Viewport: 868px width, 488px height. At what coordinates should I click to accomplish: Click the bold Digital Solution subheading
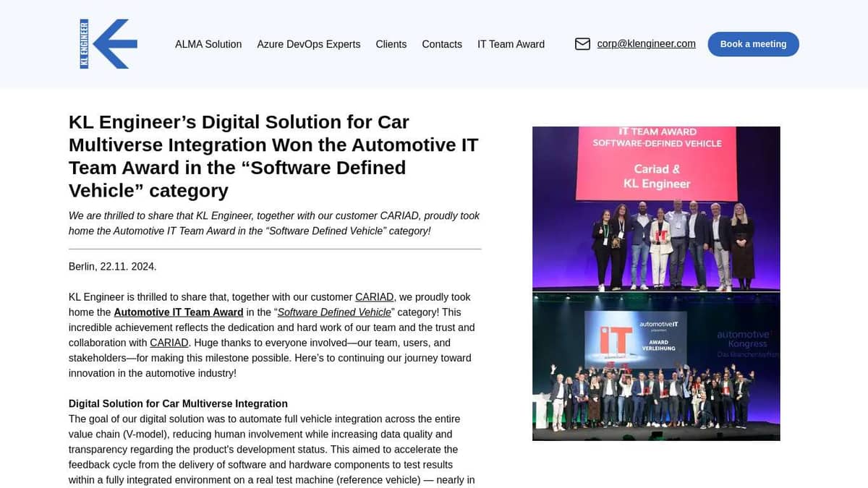pyautogui.click(x=178, y=403)
